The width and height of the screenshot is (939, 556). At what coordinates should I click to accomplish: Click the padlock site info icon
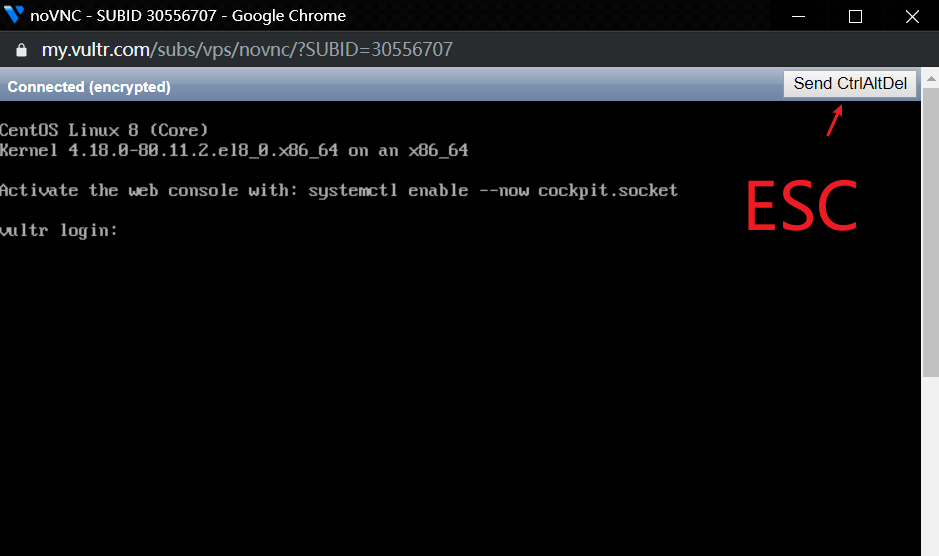point(21,50)
